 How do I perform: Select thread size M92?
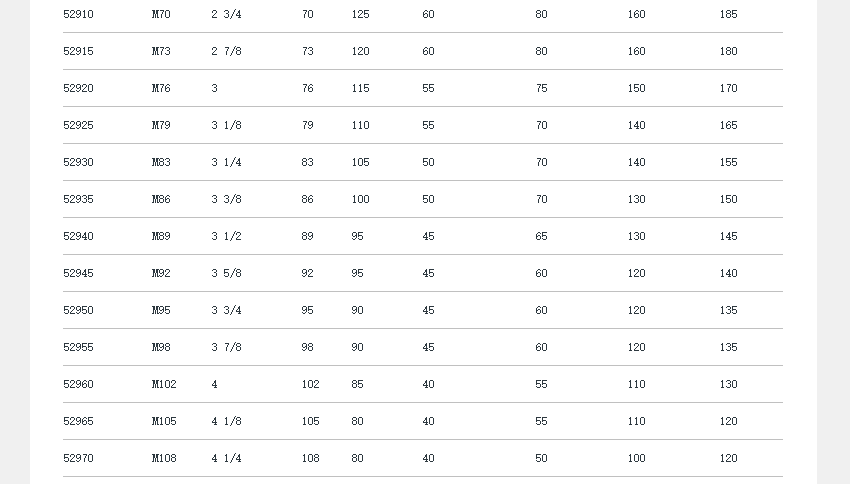161,274
